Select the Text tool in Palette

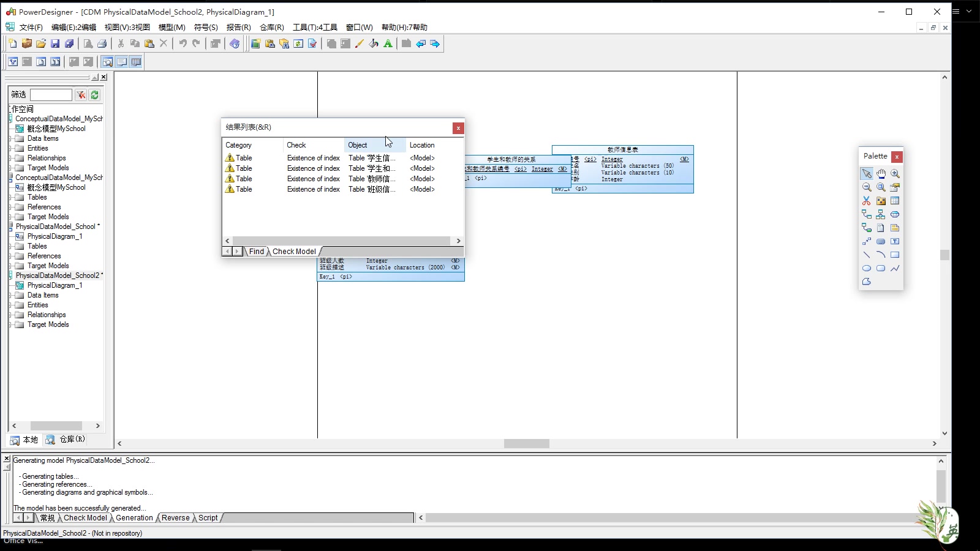click(x=895, y=241)
